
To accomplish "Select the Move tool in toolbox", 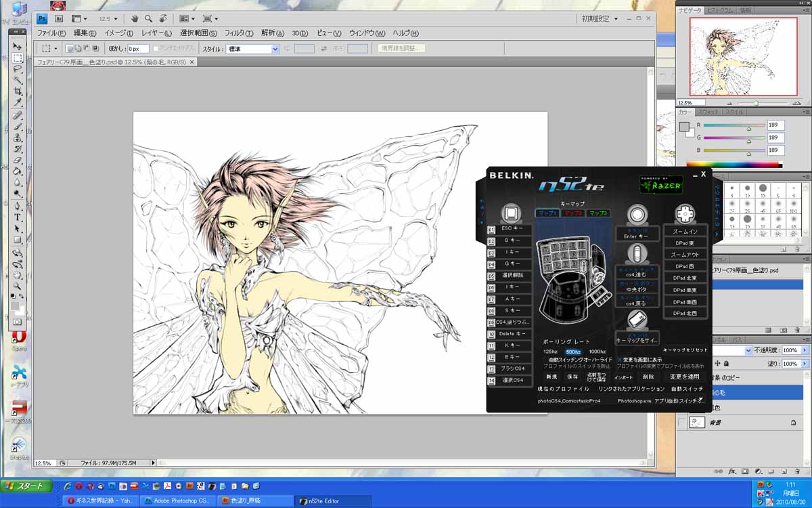I will click(18, 46).
